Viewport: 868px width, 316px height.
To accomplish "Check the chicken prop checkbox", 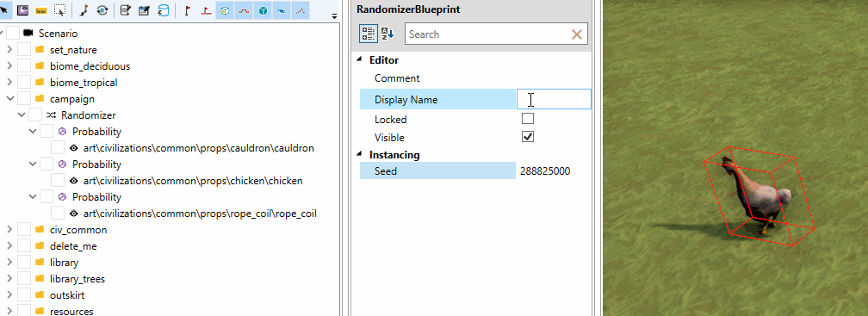I will (x=58, y=181).
